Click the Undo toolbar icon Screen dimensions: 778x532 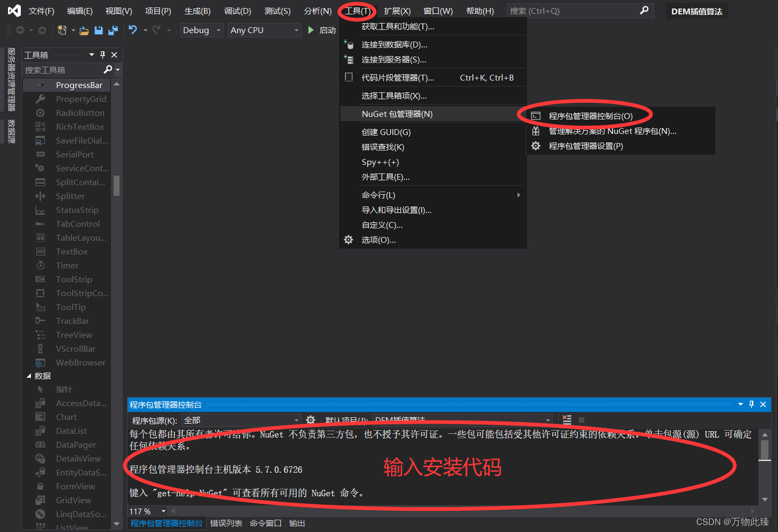pos(133,30)
